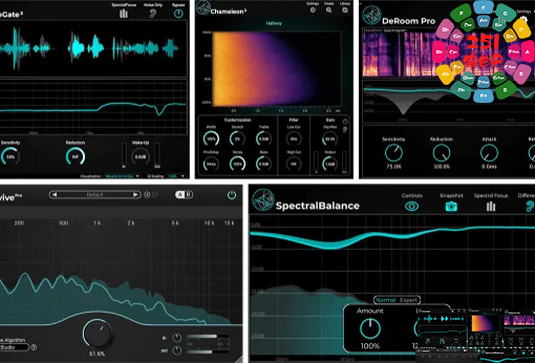The width and height of the screenshot is (535, 363).
Task: Toggle the Chameleon Gain section ear icon
Action: click(x=345, y=130)
